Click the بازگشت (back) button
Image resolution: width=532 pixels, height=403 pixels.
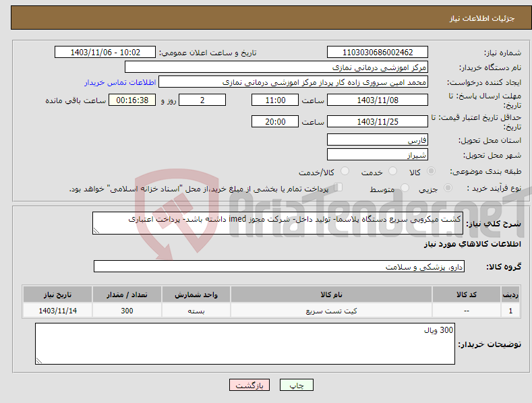pos(249,385)
